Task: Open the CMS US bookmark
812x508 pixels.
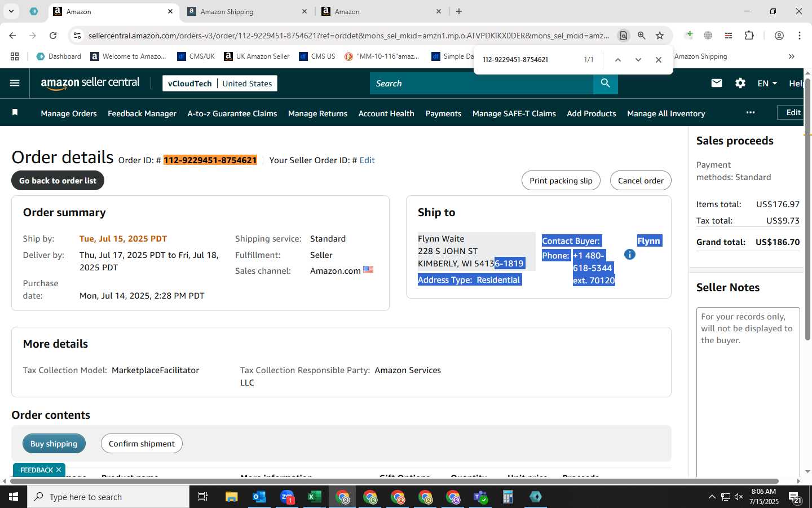Action: (x=317, y=56)
